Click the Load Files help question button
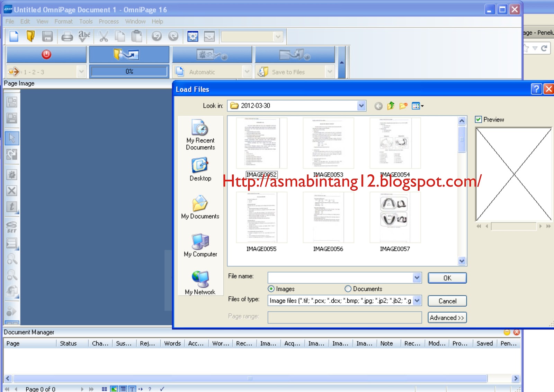 point(536,89)
